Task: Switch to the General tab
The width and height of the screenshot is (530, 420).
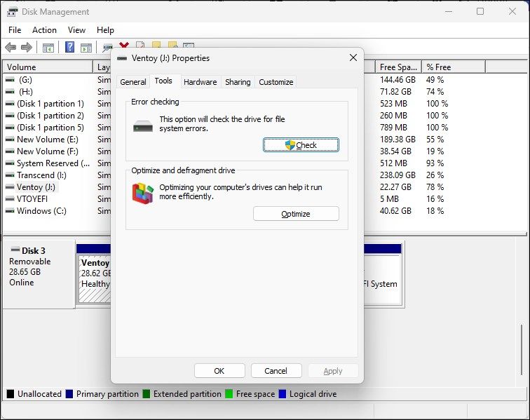Action: coord(132,82)
